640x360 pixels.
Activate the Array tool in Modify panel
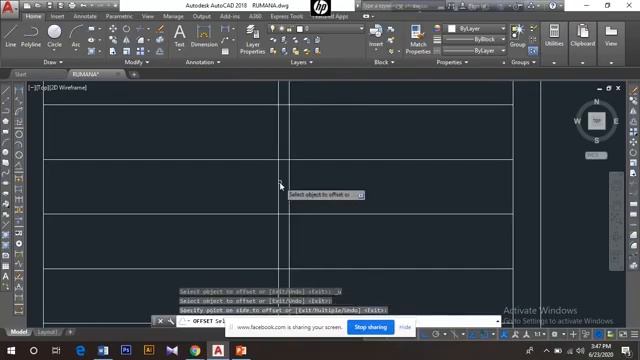tap(140, 51)
